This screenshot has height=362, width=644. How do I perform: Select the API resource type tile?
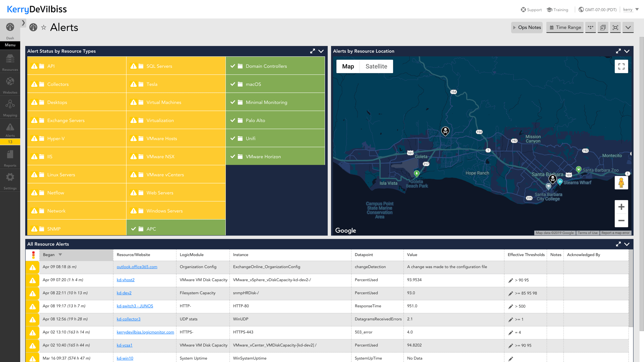pos(76,66)
